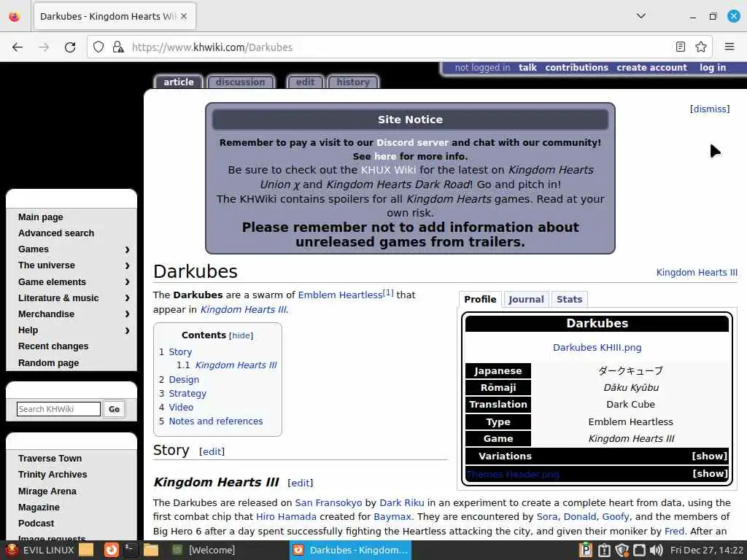
Task: Open the Firefox hamburger menu
Action: [729, 47]
